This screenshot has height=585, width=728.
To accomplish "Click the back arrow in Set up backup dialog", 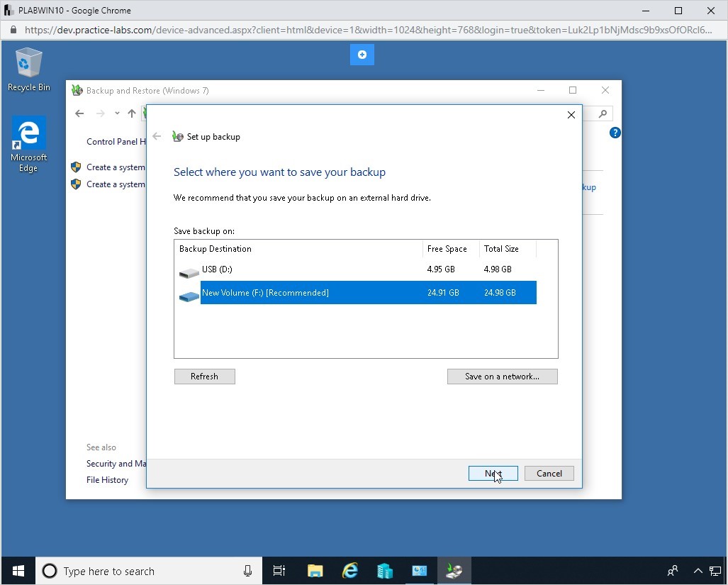I will pos(157,136).
